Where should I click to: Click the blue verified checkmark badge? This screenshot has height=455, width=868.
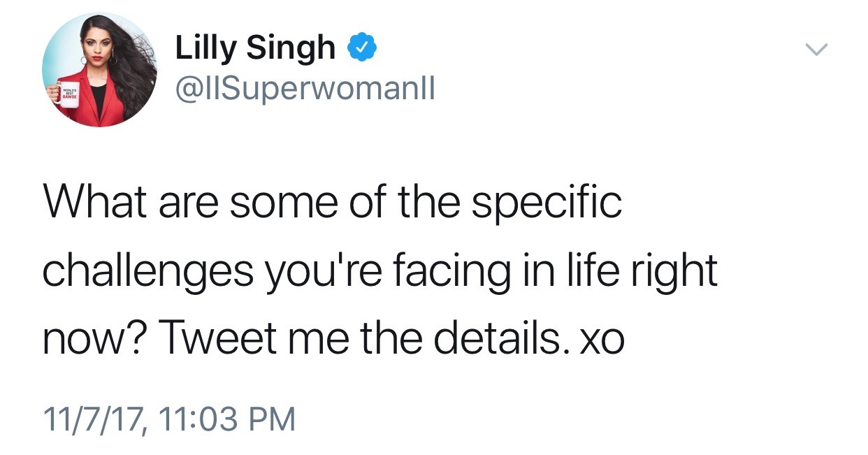(364, 48)
